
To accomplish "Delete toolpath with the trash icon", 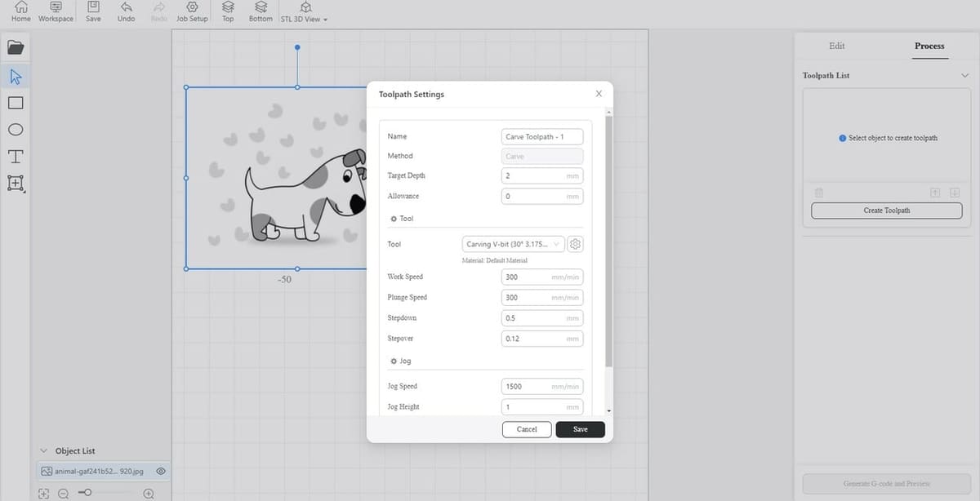I will [x=819, y=193].
